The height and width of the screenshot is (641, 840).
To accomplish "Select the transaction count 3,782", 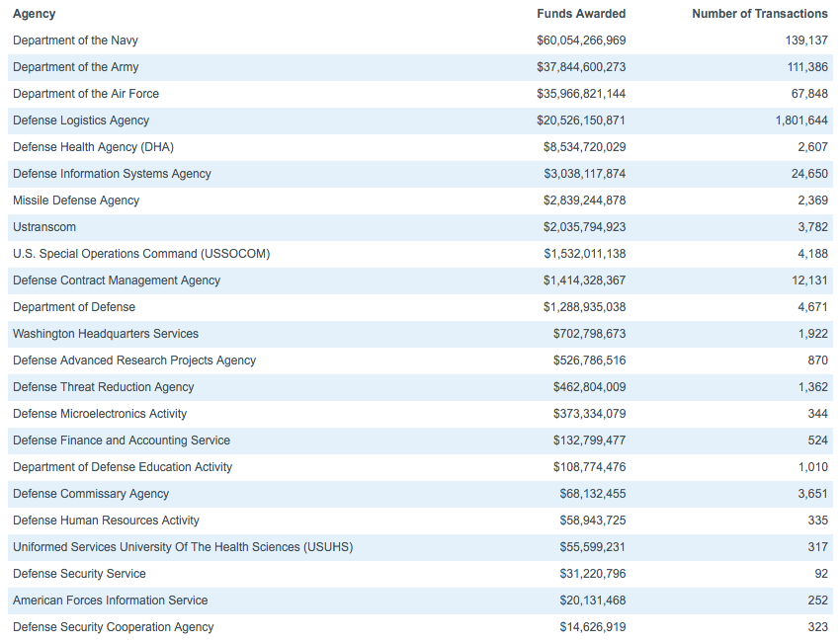I will (812, 227).
